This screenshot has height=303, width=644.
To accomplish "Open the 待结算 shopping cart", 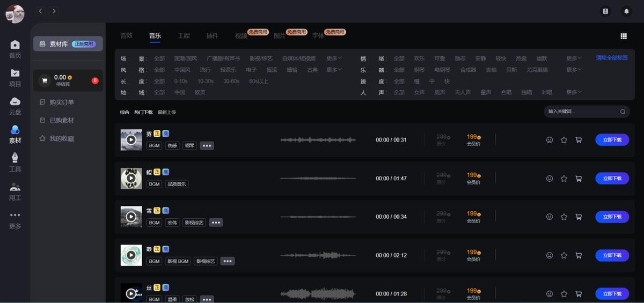I will click(68, 80).
